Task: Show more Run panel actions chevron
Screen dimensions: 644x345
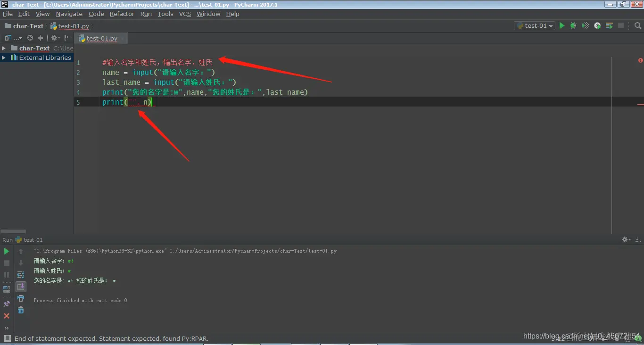Action: 7,328
